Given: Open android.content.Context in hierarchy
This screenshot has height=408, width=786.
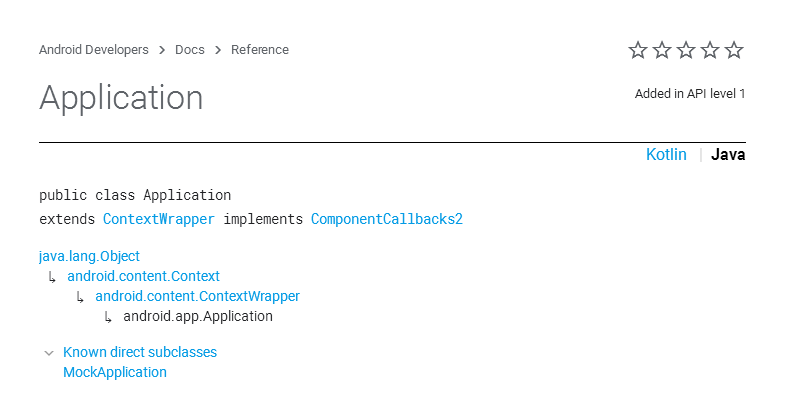Looking at the screenshot, I should 143,276.
